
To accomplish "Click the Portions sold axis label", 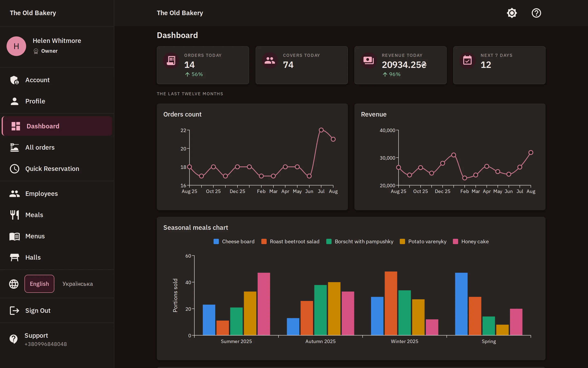I will tap(175, 295).
